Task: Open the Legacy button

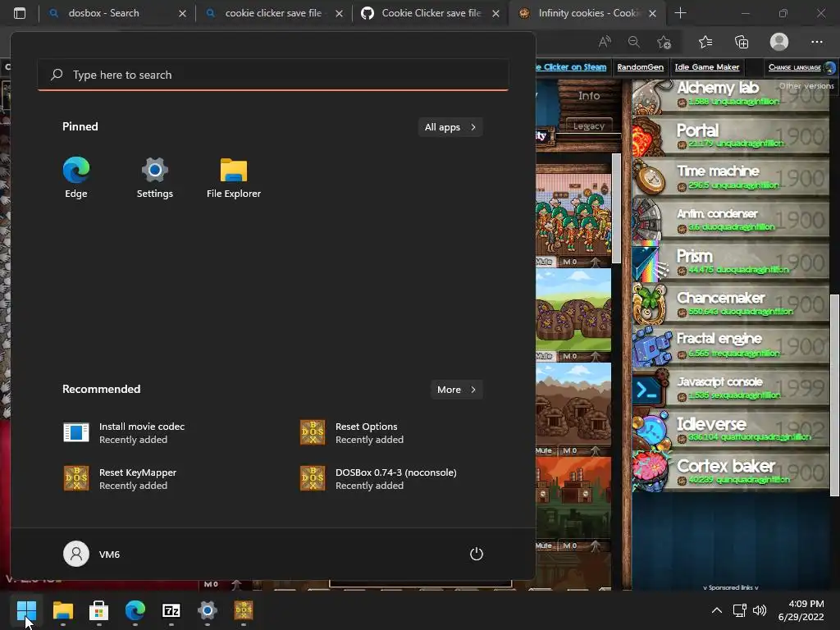Action: click(589, 126)
